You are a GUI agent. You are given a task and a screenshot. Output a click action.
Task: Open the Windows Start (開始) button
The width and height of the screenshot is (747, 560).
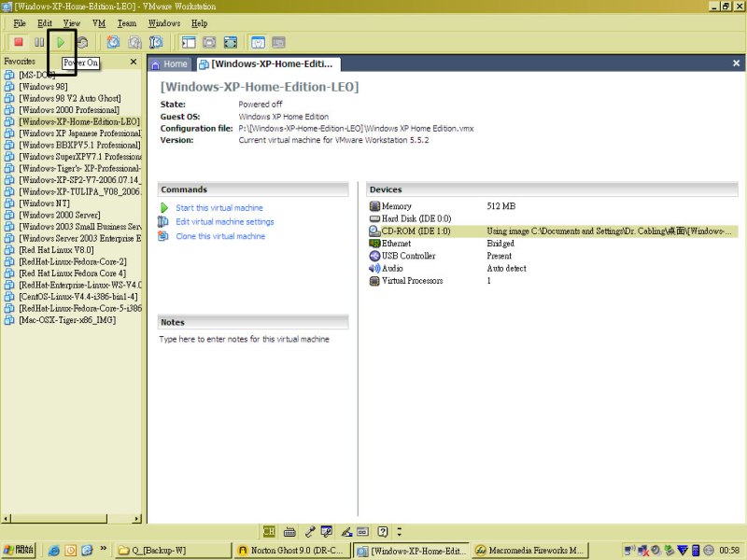coord(18,550)
